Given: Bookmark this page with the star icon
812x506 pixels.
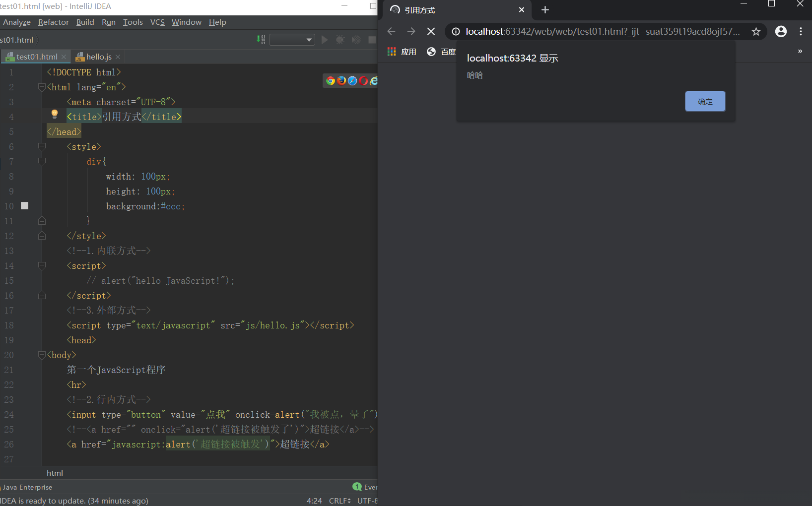Looking at the screenshot, I should tap(756, 32).
